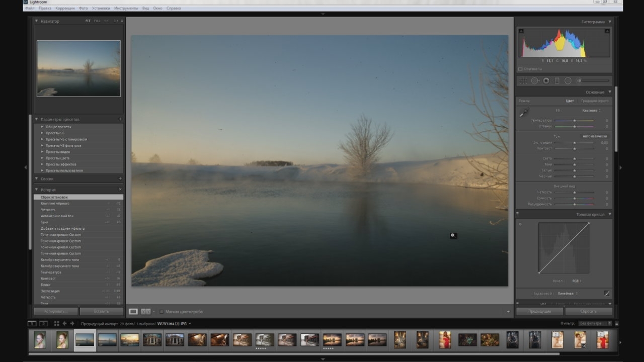Select Градации серого treatment mode
The height and width of the screenshot is (362, 644).
pos(595,101)
